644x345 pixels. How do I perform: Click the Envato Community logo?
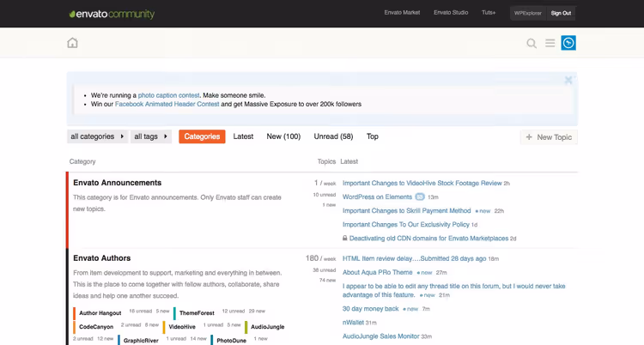tap(112, 14)
